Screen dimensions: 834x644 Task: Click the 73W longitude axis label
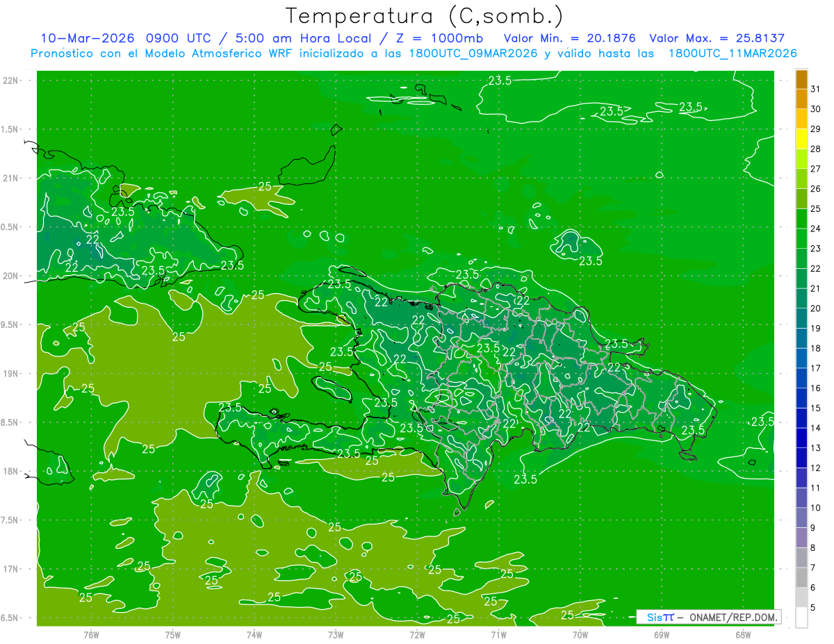click(x=336, y=635)
